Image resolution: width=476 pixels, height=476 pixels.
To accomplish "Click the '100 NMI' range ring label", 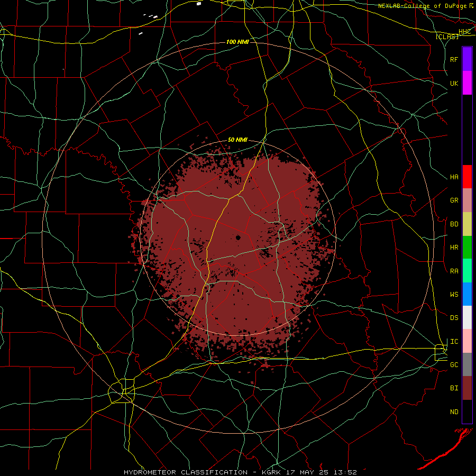I will point(237,42).
